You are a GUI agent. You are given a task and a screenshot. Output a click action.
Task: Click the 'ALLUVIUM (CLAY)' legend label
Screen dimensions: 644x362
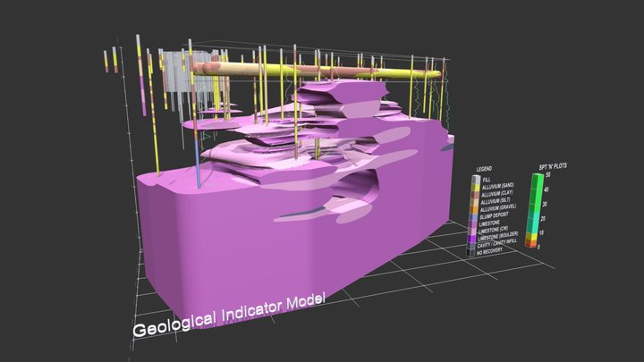tap(497, 193)
